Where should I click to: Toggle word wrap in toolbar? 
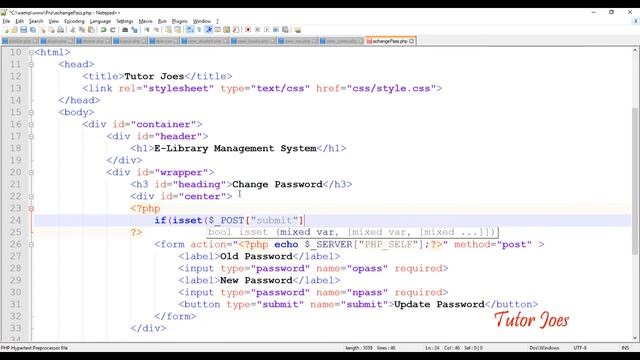click(x=190, y=30)
